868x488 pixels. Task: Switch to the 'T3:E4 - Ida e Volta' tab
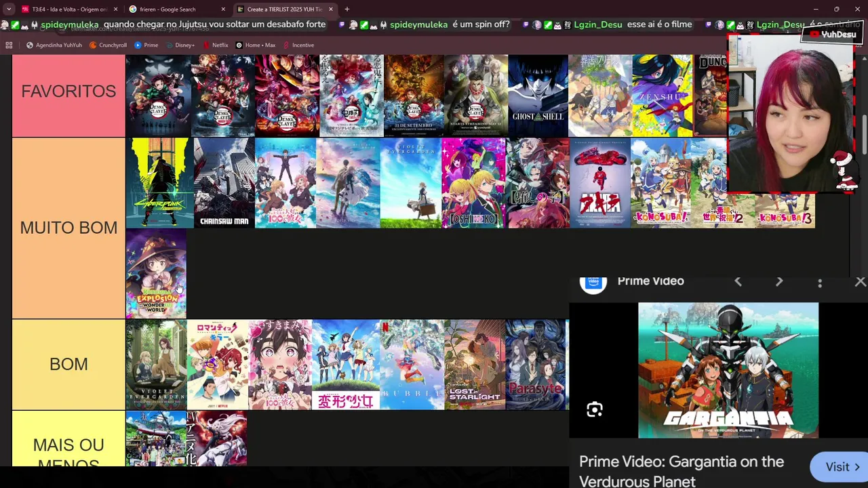click(x=69, y=9)
